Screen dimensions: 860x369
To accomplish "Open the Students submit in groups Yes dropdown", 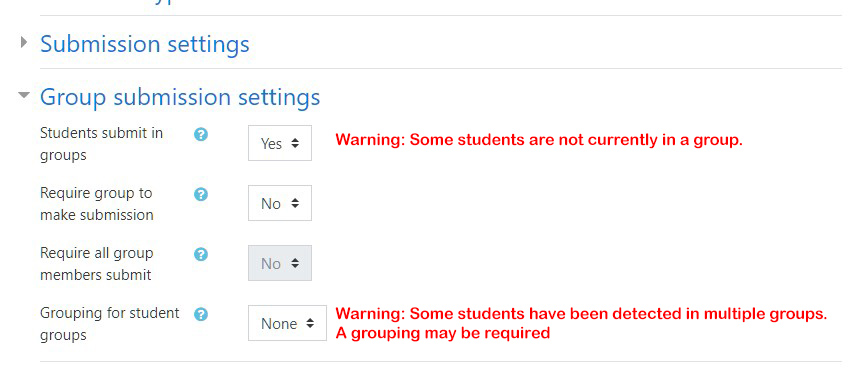I will pyautogui.click(x=280, y=143).
